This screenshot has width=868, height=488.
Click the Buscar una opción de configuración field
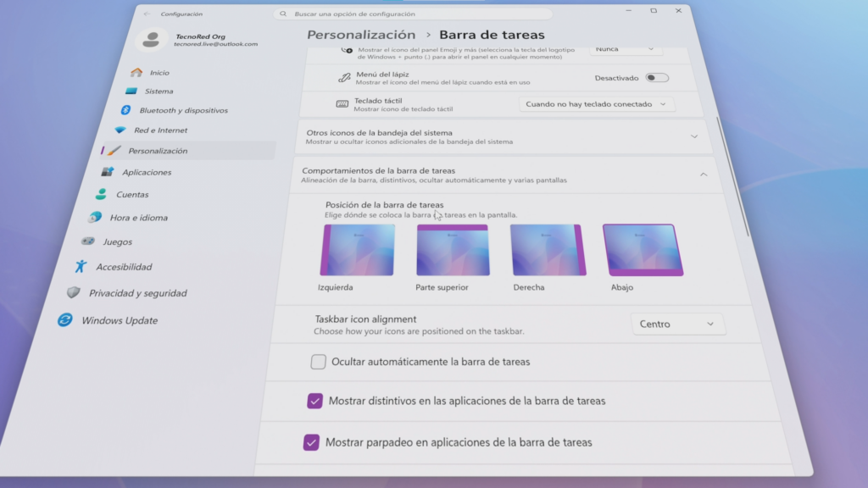pos(413,14)
